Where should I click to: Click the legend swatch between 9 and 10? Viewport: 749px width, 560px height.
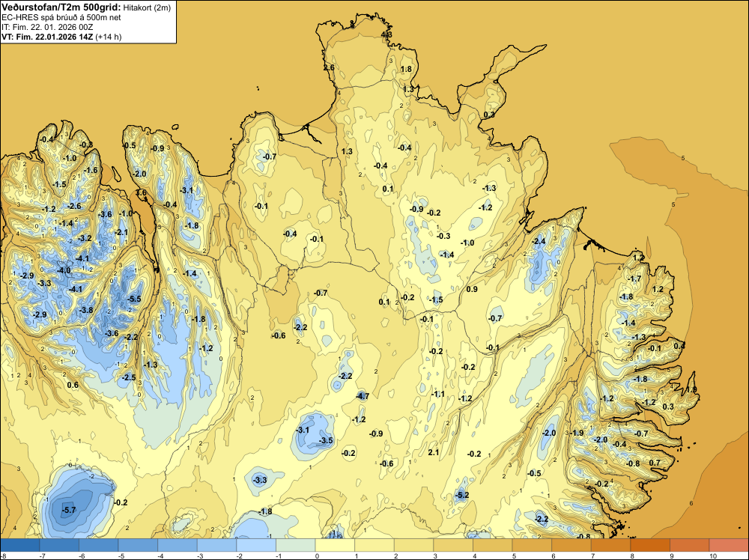[x=689, y=545]
